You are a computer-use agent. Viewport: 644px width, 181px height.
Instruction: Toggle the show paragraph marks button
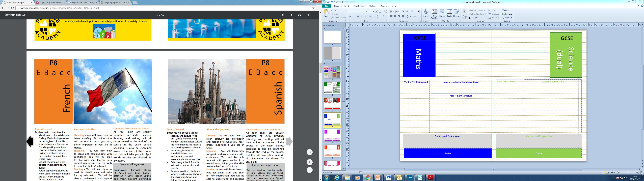coord(419,12)
